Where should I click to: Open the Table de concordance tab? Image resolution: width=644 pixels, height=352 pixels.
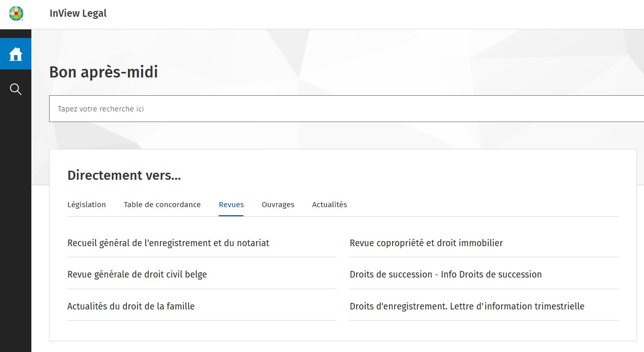tap(162, 205)
